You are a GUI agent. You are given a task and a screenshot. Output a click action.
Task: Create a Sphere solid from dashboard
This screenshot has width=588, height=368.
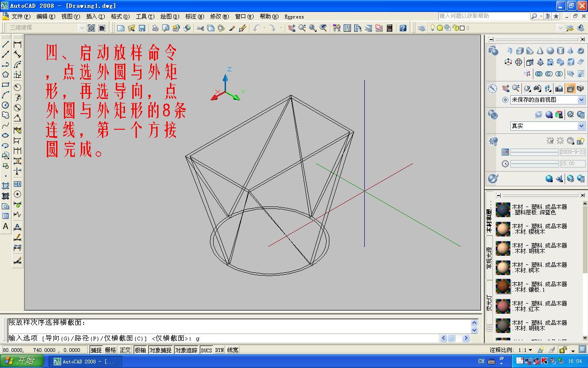[x=550, y=51]
